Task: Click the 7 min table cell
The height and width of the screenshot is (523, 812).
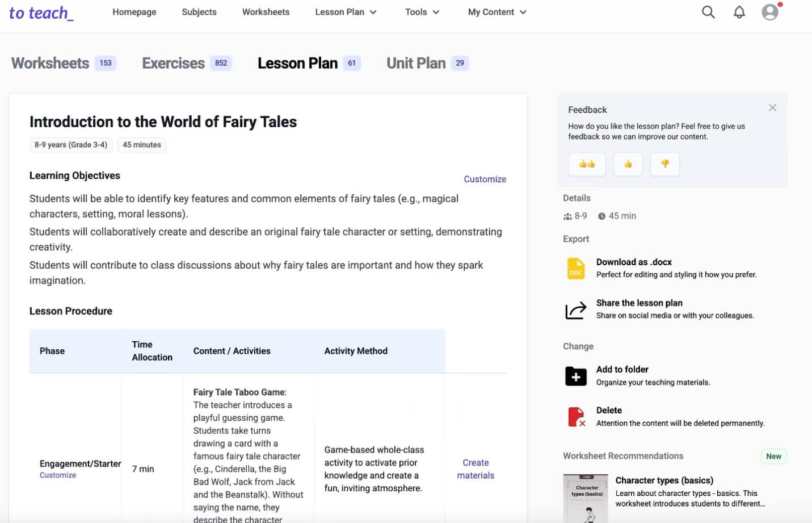Action: pos(143,469)
